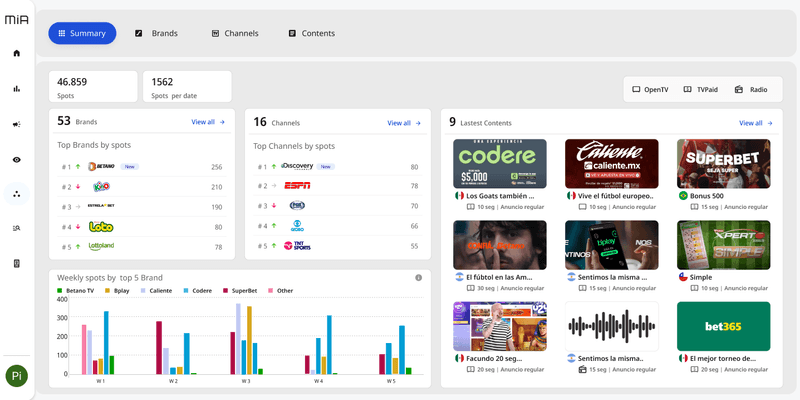Click View all for Brands
The width and height of the screenshot is (800, 400).
pos(208,122)
